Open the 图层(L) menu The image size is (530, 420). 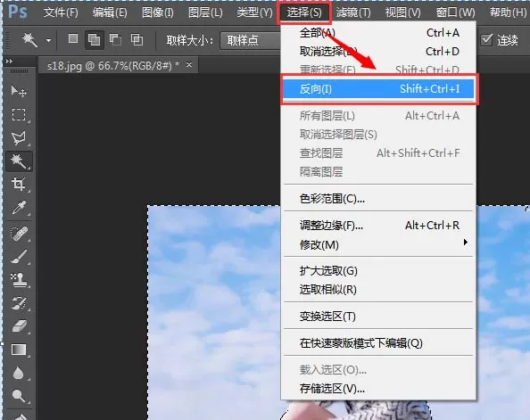[x=205, y=12]
